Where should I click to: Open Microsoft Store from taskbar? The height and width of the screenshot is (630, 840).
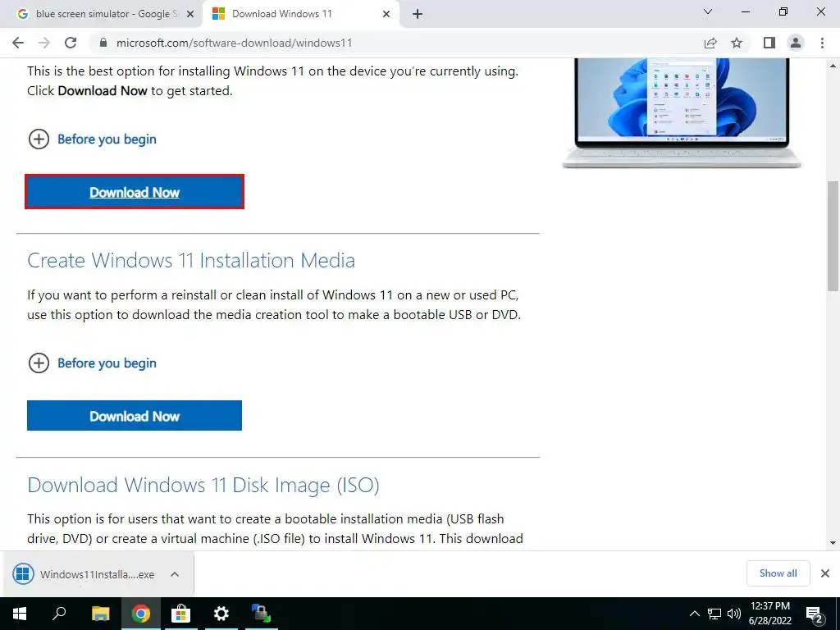[x=181, y=614]
